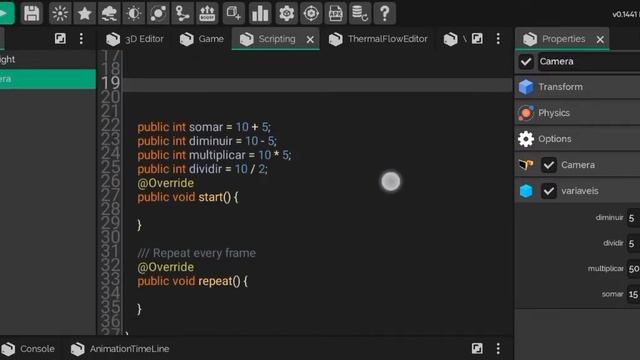Toggle the variaveis script checkbox
Viewport: 640px width, 360px height.
(549, 191)
